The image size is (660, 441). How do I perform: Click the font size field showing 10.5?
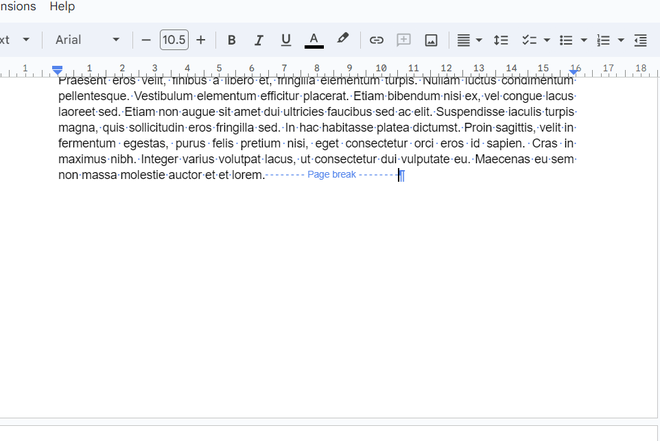point(174,40)
